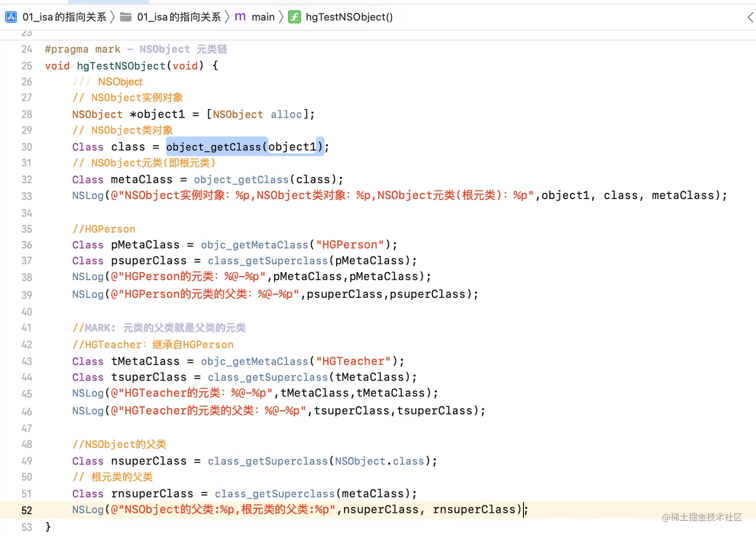The height and width of the screenshot is (536, 756).
Task: Click rnsuperClass variable declared on line 51
Action: (152, 493)
